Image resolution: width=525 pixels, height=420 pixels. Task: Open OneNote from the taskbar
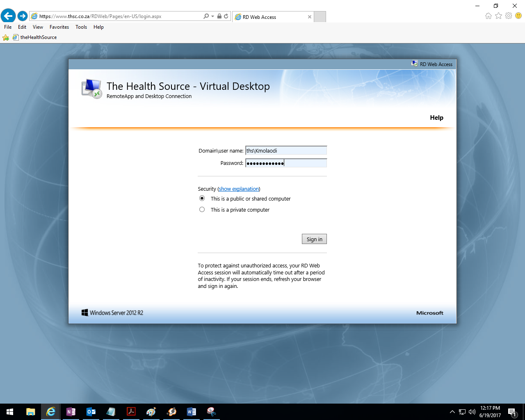(71, 412)
